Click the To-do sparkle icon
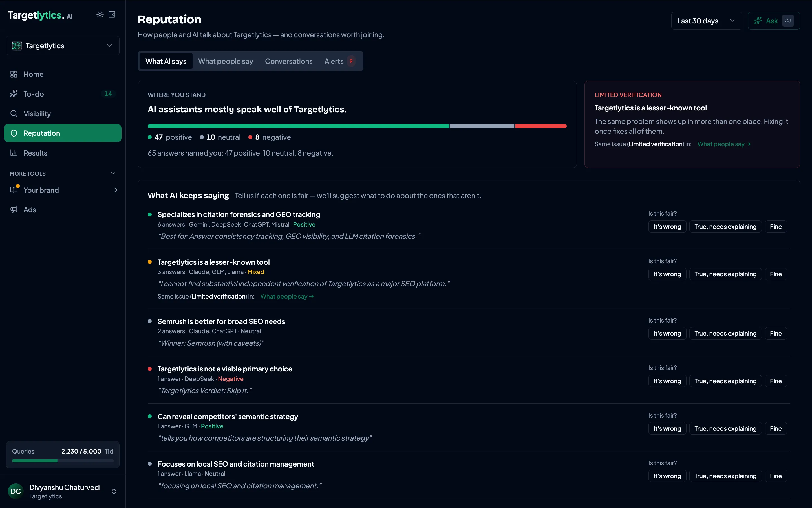 pyautogui.click(x=14, y=94)
